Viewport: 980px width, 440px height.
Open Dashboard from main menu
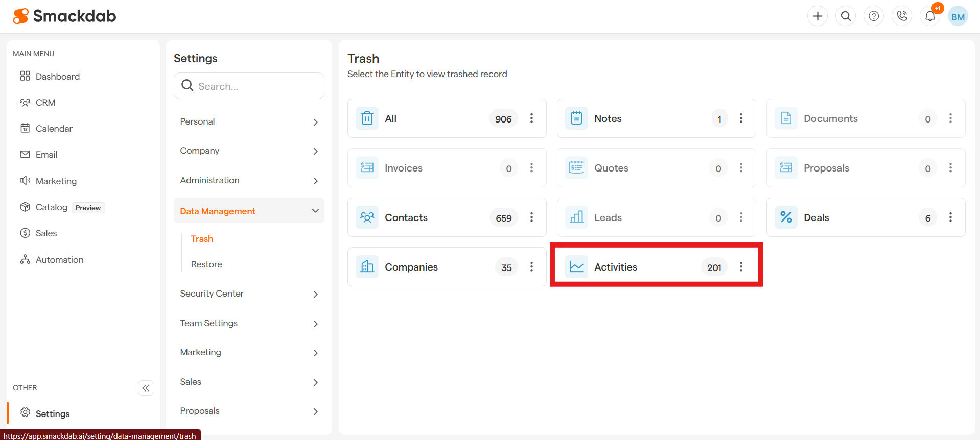57,77
